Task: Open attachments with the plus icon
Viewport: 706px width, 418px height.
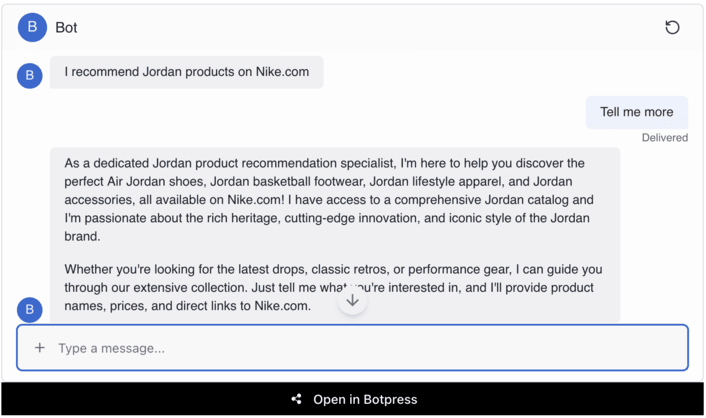Action: point(40,348)
